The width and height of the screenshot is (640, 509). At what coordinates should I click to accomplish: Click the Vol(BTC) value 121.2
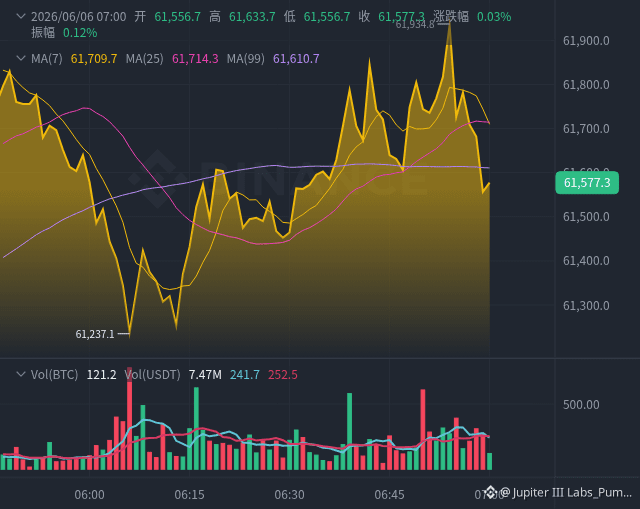pyautogui.click(x=101, y=375)
